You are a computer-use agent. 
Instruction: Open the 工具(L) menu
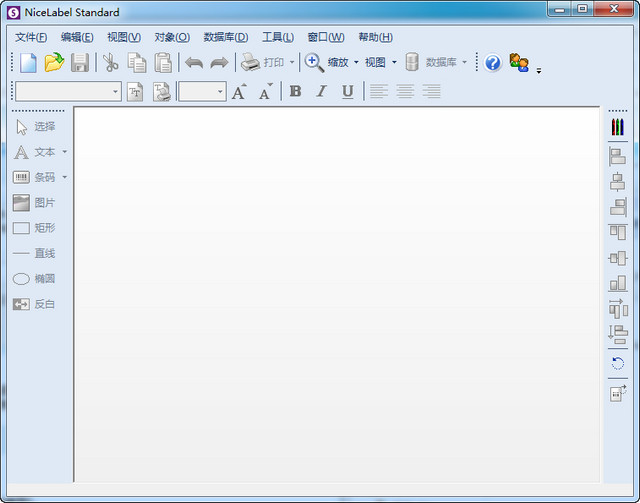pos(278,37)
